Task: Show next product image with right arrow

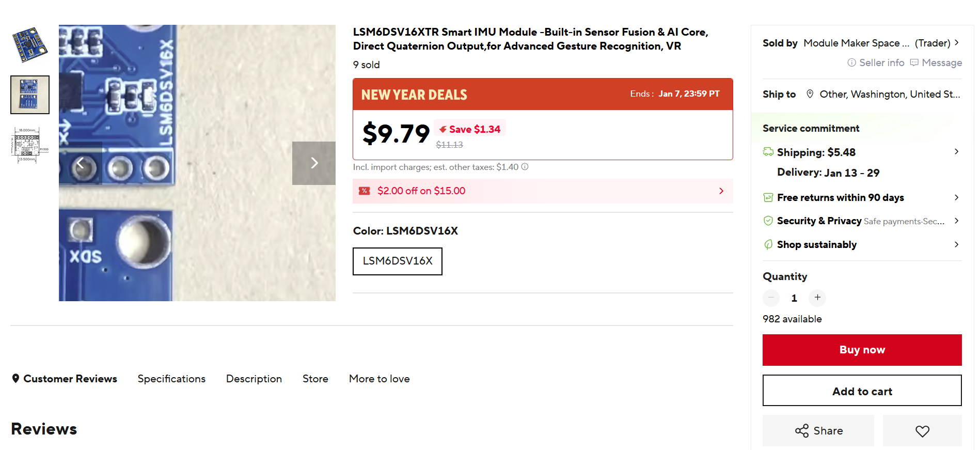Action: click(314, 163)
